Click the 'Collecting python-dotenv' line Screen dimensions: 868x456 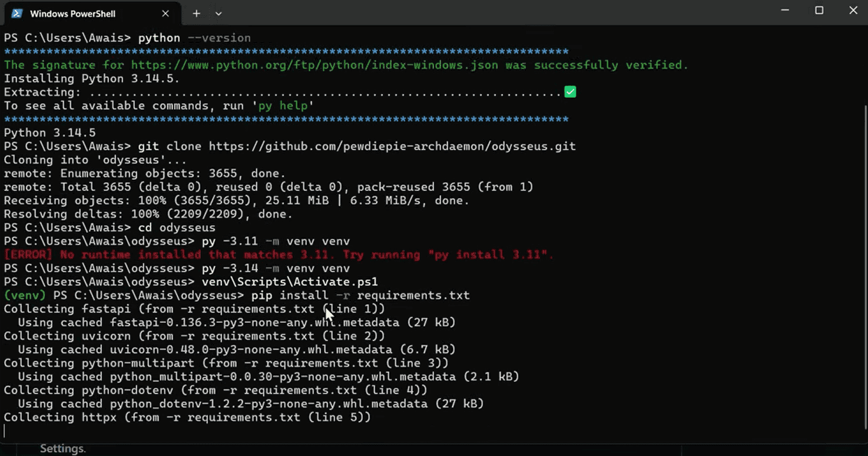[216, 390]
